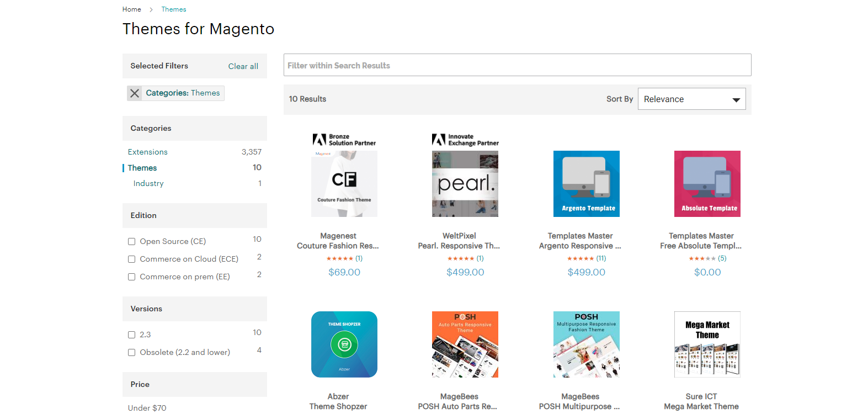868x414 pixels.
Task: Select the Industry subcategory
Action: coord(148,183)
